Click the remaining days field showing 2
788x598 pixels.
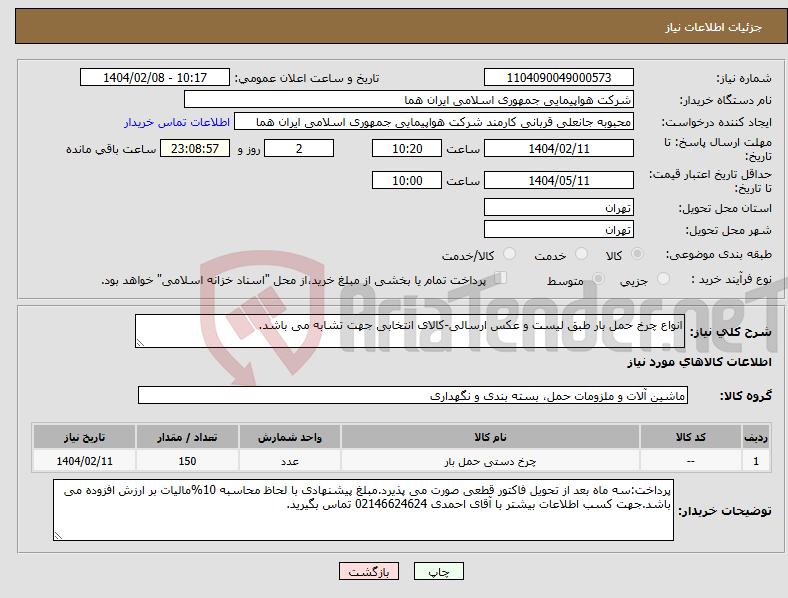299,148
